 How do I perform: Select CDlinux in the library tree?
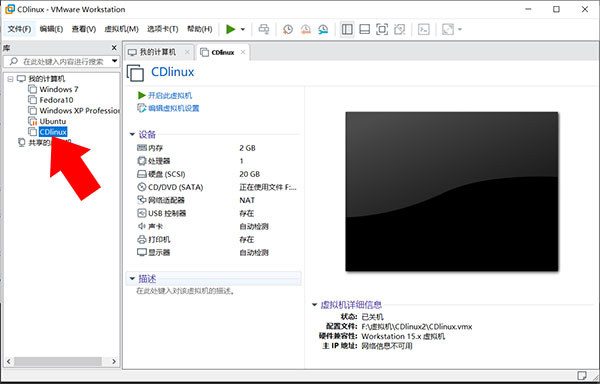click(53, 132)
